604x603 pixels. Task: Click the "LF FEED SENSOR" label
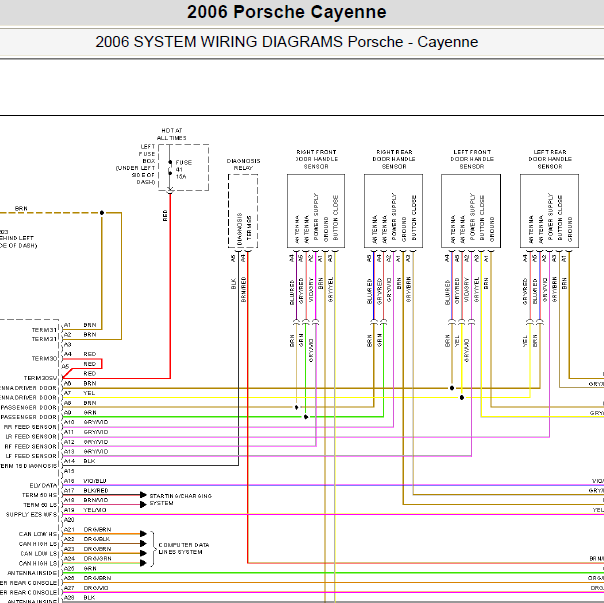click(x=31, y=456)
